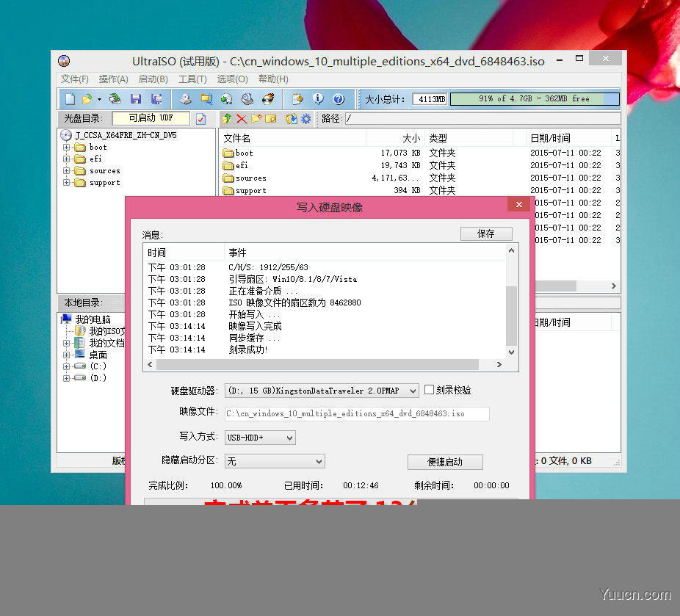Open the 写入方式 USB-HDD+ dropdown

click(260, 438)
